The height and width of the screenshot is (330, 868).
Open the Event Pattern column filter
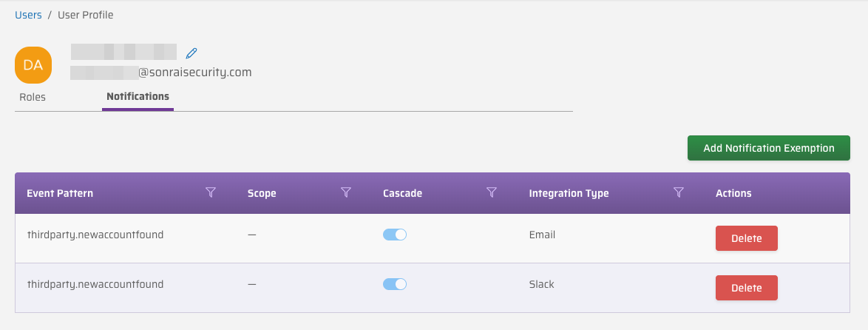click(211, 193)
